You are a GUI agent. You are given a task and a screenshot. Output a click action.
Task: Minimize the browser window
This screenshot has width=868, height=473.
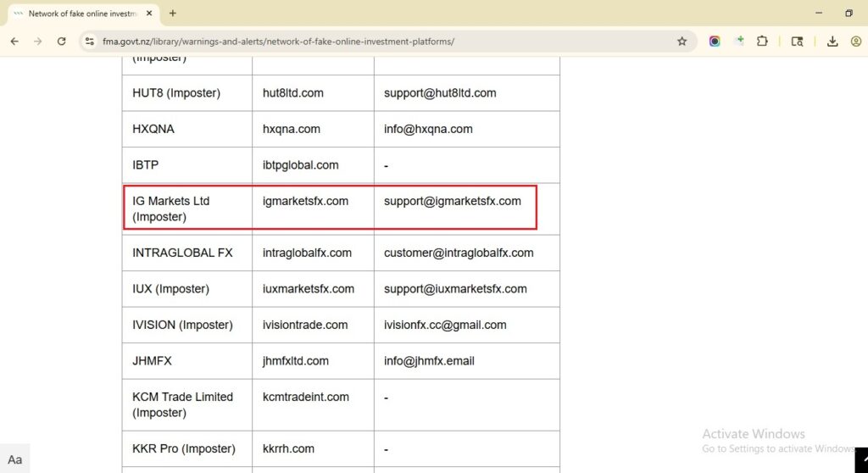[x=819, y=13]
